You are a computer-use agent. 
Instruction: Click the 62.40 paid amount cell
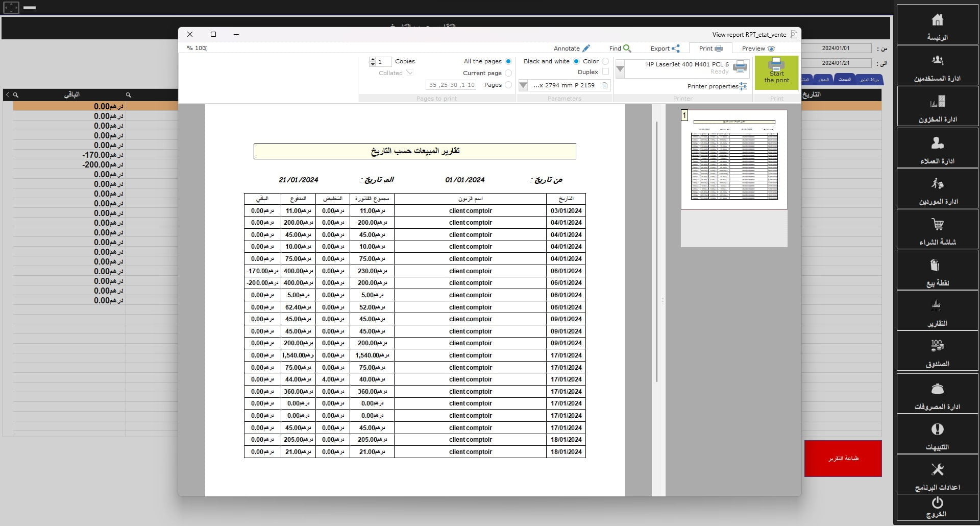pos(298,307)
